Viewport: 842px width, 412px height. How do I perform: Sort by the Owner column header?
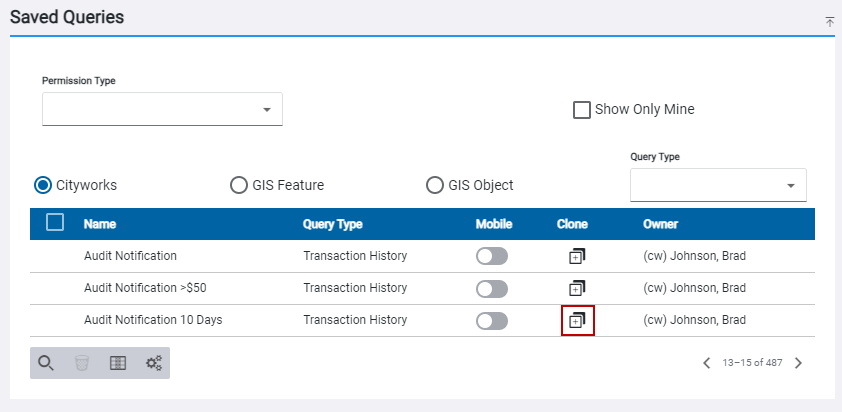click(x=660, y=224)
